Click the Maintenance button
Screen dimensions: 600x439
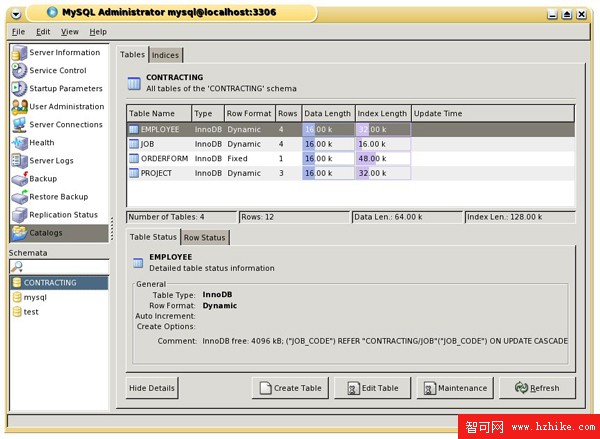point(455,388)
